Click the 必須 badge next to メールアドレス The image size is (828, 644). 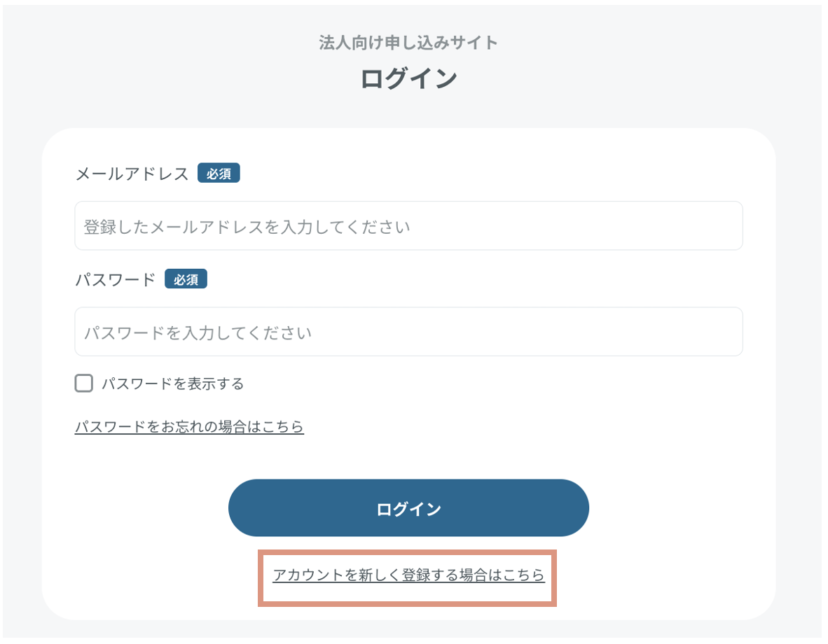[219, 173]
